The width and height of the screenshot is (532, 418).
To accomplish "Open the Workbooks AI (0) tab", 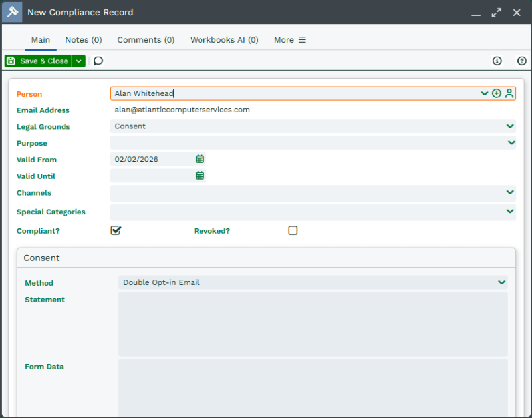I will (x=224, y=40).
